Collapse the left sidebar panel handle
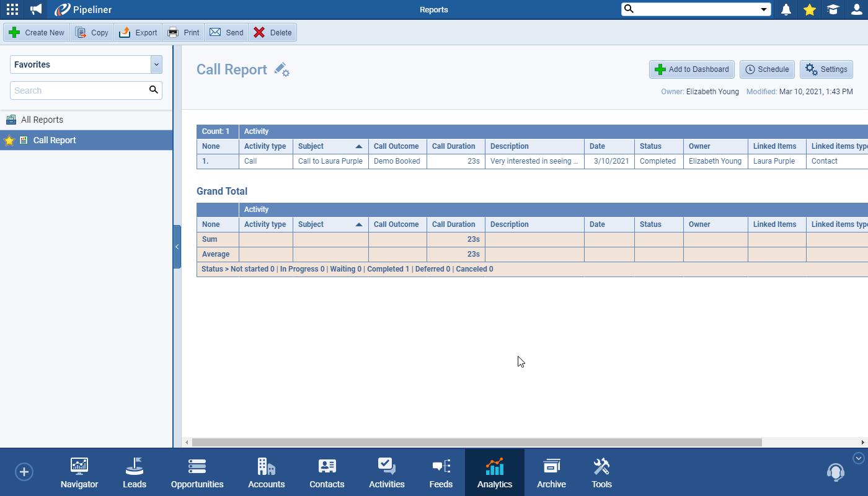The height and width of the screenshot is (496, 868). coord(177,247)
